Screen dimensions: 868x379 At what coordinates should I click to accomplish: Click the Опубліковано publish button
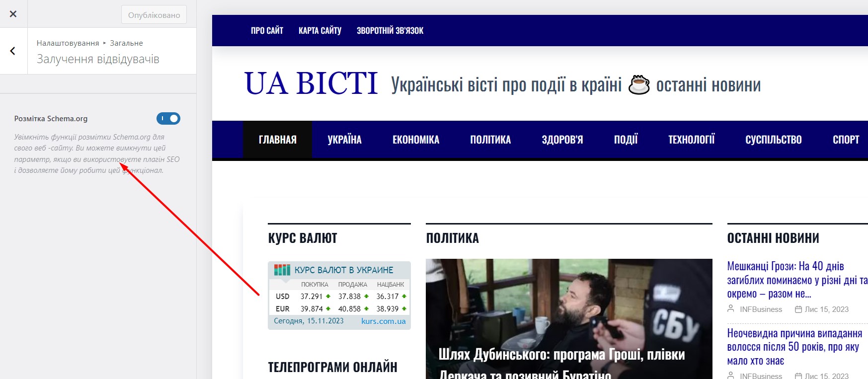point(154,15)
